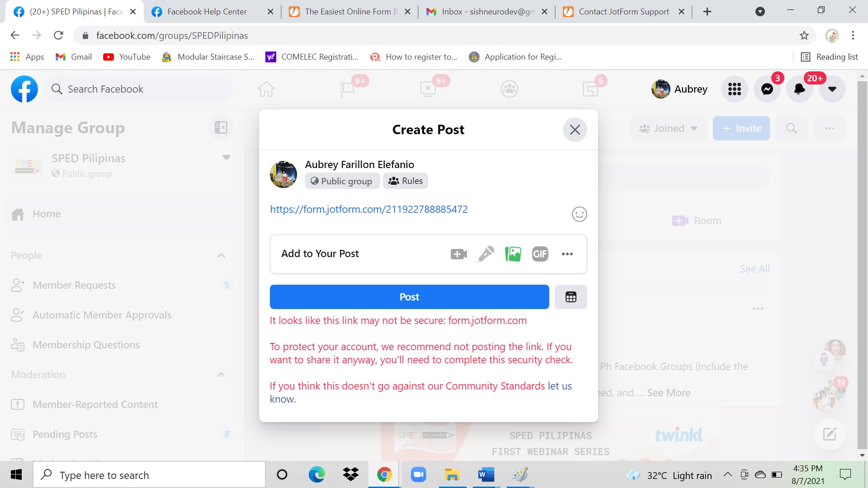
Task: Open notifications bell
Action: pos(799,89)
